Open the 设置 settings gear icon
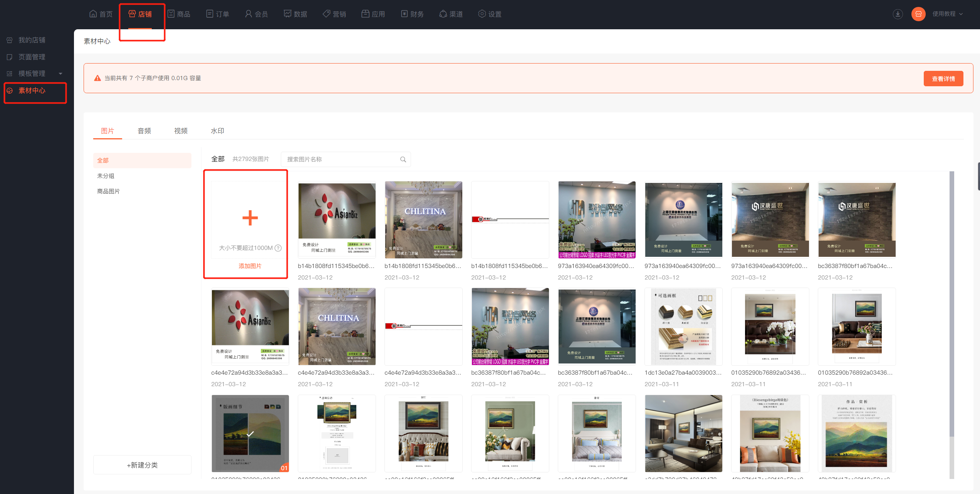980x494 pixels. pyautogui.click(x=482, y=14)
